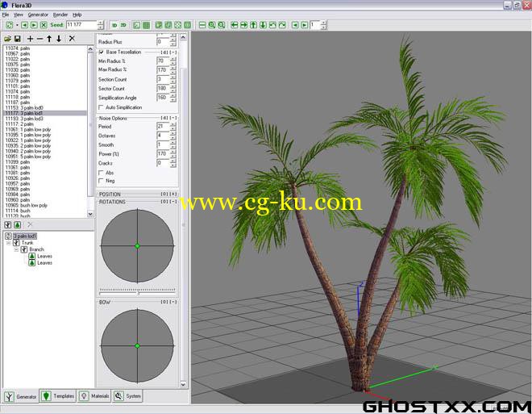
Task: Click the left frame arrow near counter field
Action: 295,25
